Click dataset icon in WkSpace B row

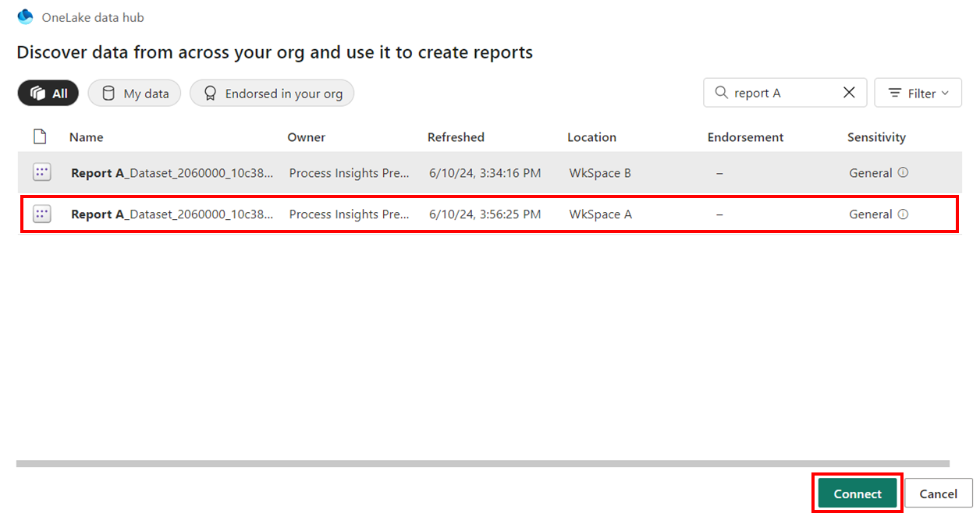[42, 172]
